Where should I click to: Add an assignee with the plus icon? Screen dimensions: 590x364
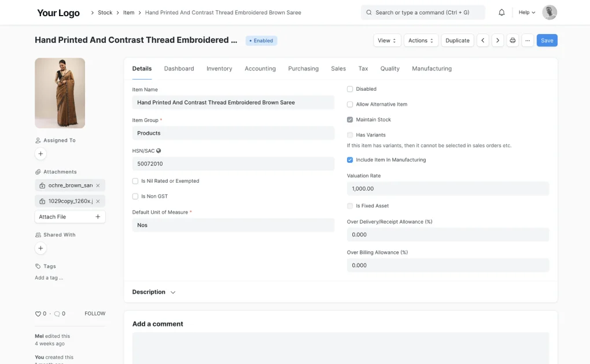[40, 154]
